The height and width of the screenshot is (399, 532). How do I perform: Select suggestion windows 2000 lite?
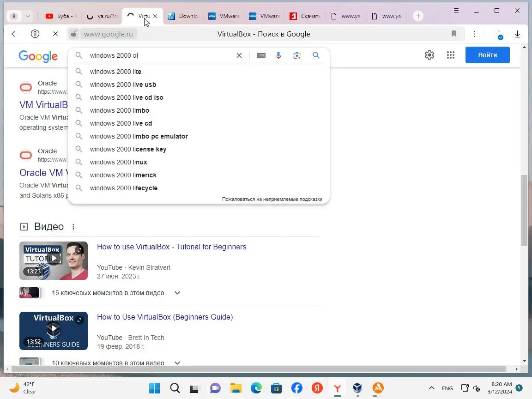[199, 72]
